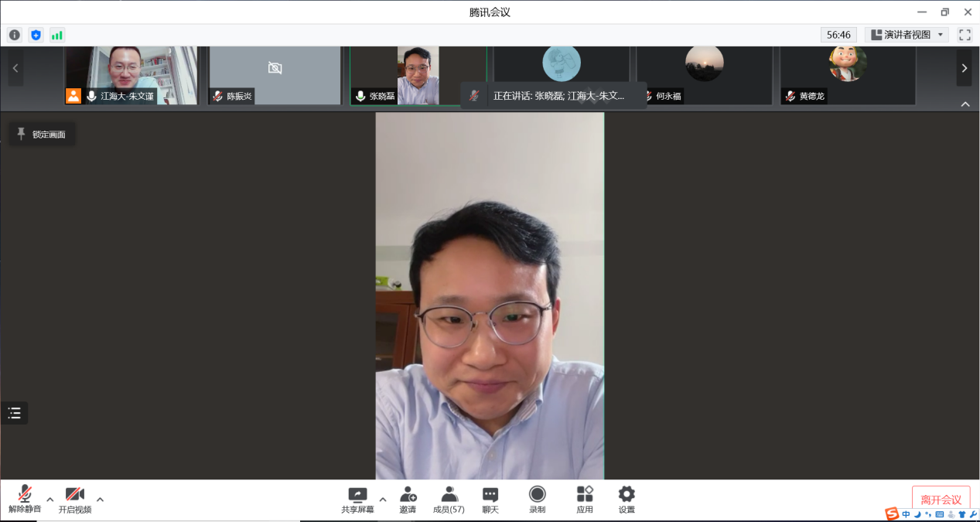
Task: Unmute microphone via 解除静音
Action: point(25,500)
